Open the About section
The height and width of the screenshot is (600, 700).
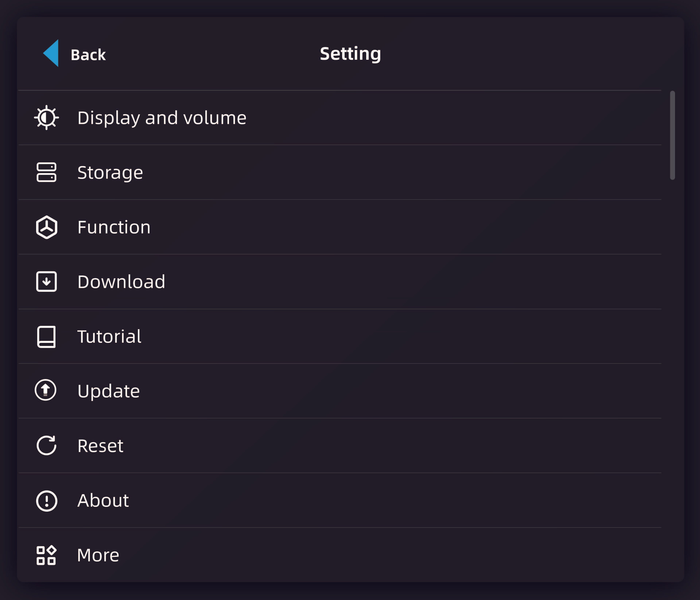pyautogui.click(x=103, y=500)
